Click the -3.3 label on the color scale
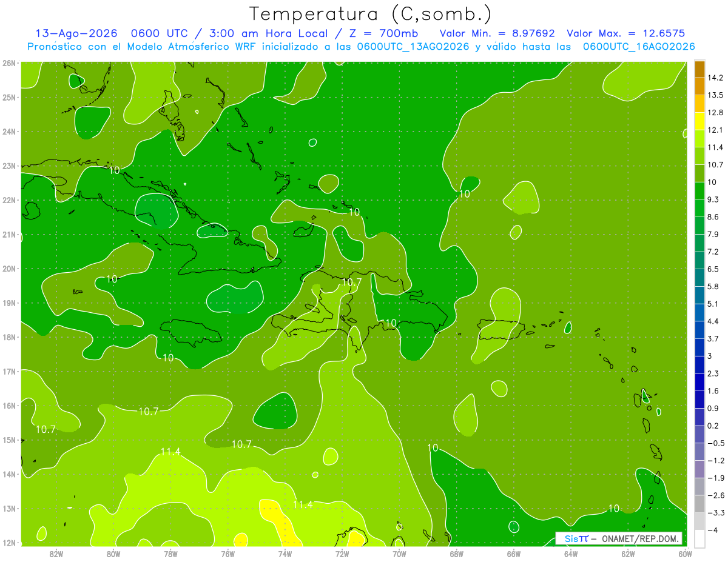 [715, 513]
